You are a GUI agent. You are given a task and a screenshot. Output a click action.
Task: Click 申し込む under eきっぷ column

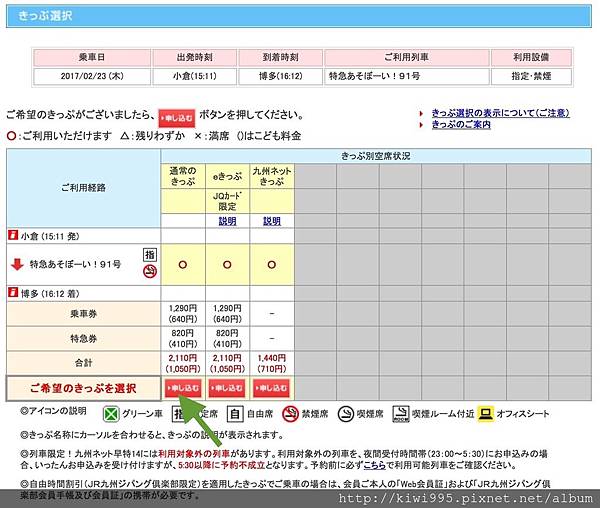(227, 388)
